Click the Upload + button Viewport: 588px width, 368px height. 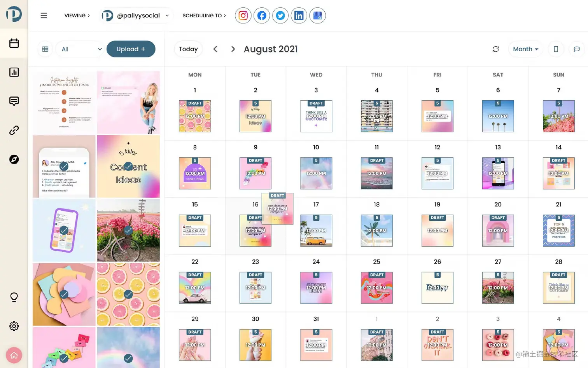coord(131,49)
